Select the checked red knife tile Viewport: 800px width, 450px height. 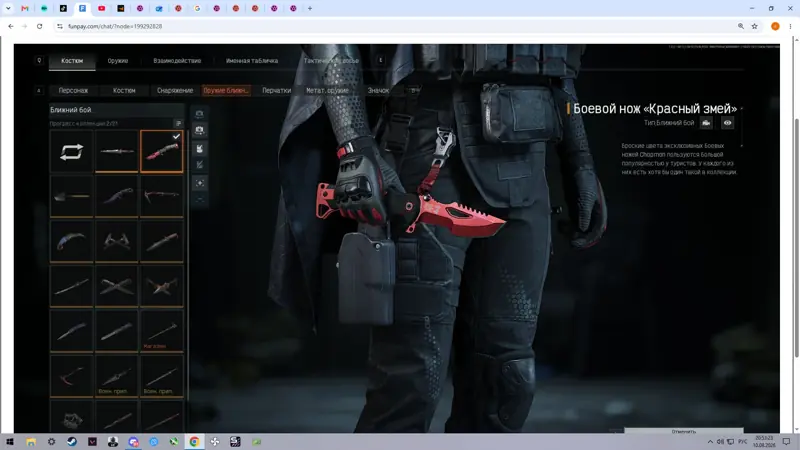(161, 152)
